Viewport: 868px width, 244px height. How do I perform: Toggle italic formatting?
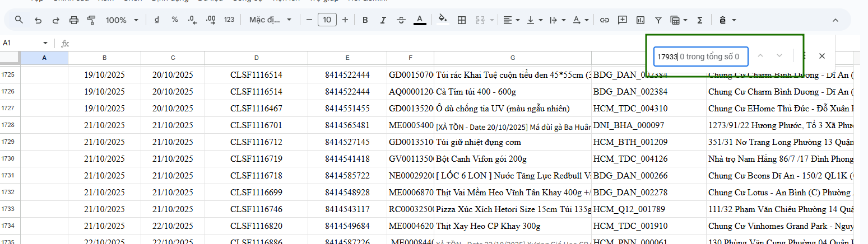click(x=383, y=20)
